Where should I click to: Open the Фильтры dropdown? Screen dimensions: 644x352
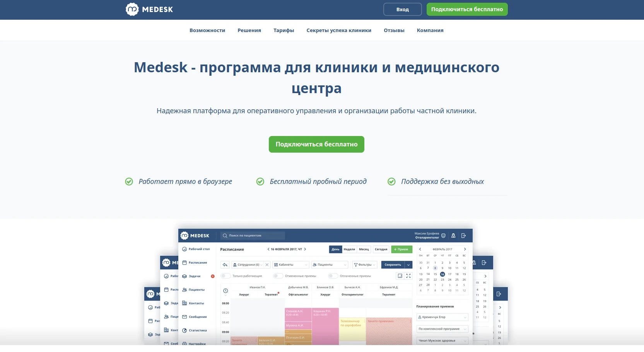point(365,265)
